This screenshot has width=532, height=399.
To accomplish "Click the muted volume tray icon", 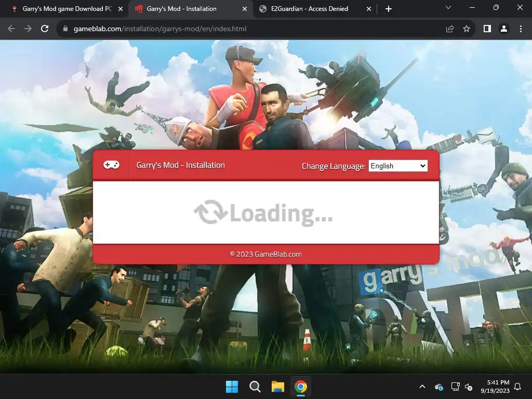I will (469, 387).
